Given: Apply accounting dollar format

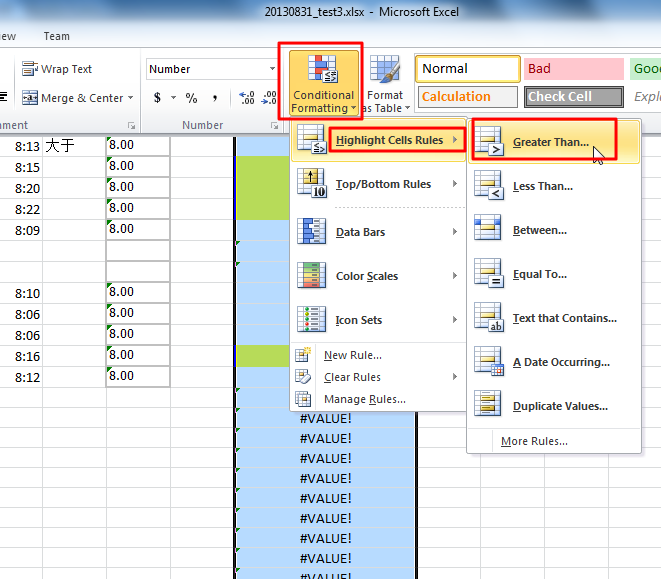Looking at the screenshot, I should click(x=157, y=98).
